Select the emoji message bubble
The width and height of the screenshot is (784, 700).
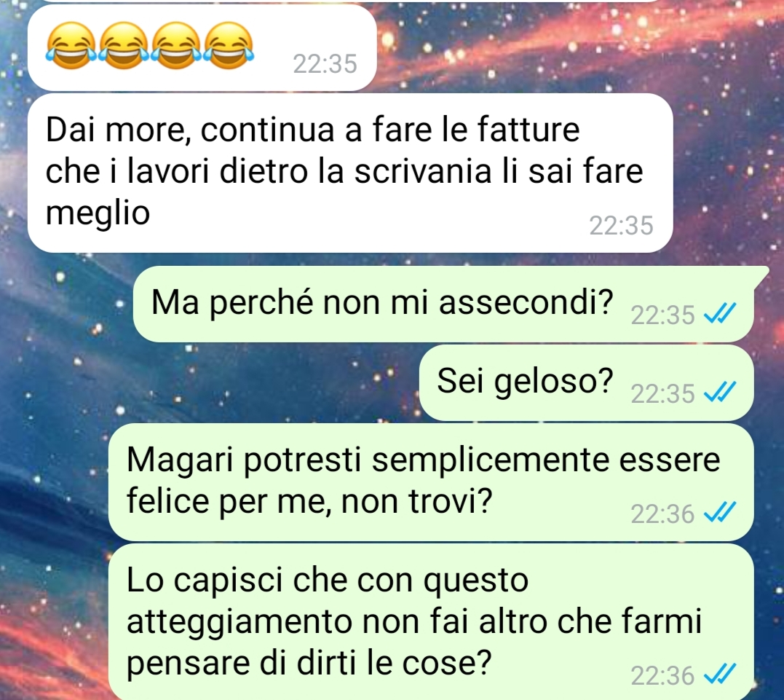pos(202,47)
